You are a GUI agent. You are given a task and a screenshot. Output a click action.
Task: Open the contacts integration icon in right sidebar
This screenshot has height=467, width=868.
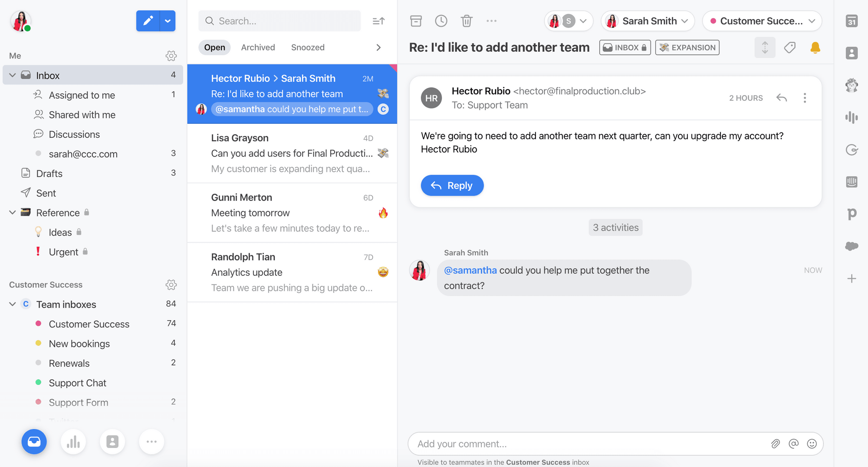tap(852, 53)
